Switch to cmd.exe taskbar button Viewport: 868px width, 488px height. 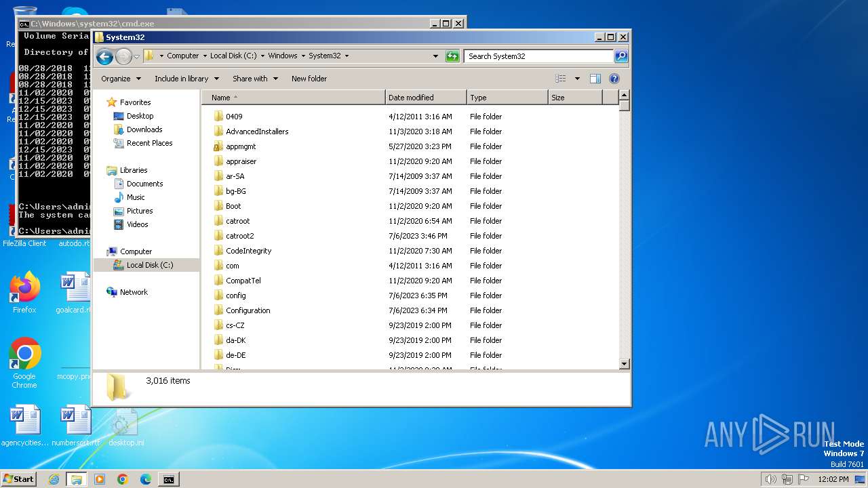pos(168,479)
